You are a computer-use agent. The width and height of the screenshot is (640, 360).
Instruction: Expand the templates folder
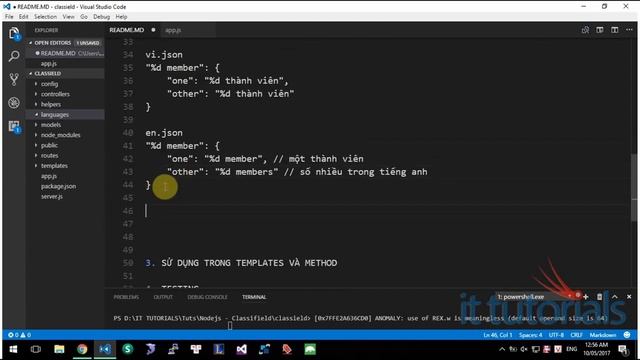(54, 165)
